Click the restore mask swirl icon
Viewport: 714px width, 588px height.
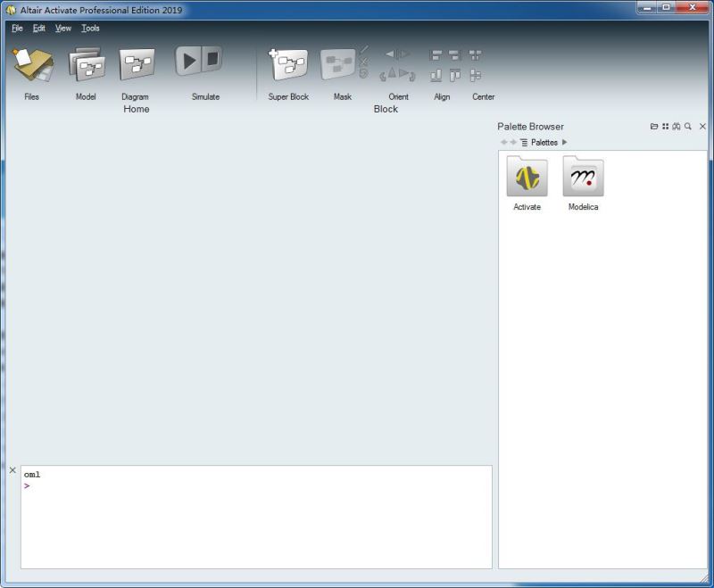[363, 73]
